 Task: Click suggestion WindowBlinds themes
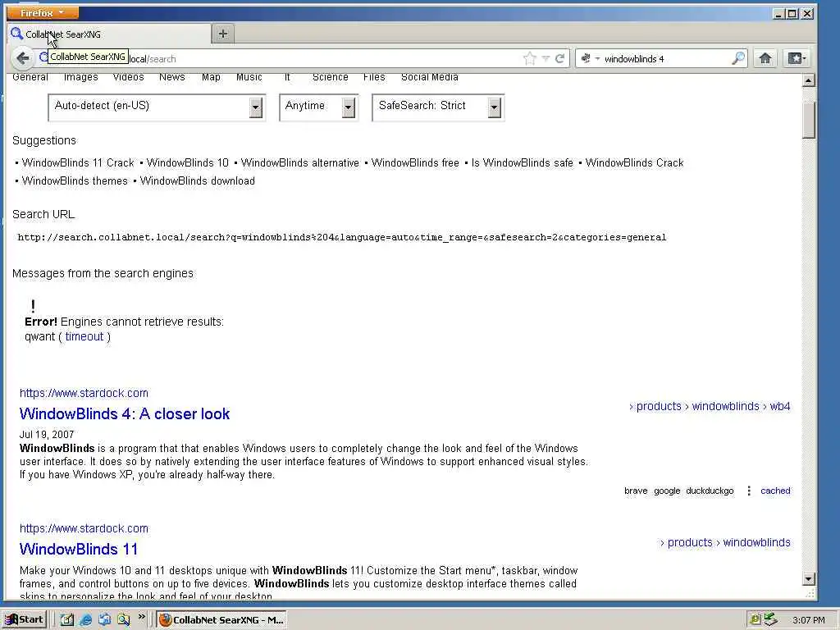75,181
